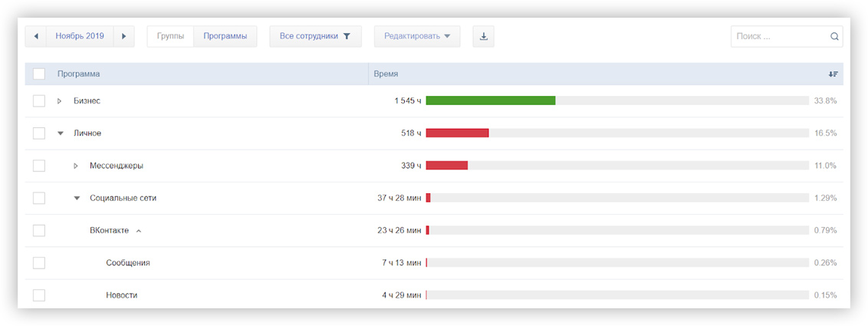
Task: Click the filter funnel icon on Все сотрудники
Action: 347,36
